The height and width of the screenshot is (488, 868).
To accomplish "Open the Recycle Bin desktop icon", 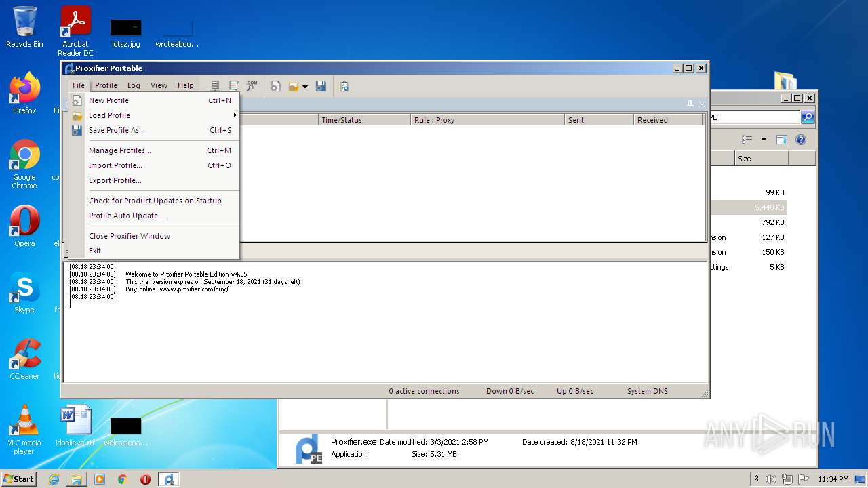I will (24, 28).
